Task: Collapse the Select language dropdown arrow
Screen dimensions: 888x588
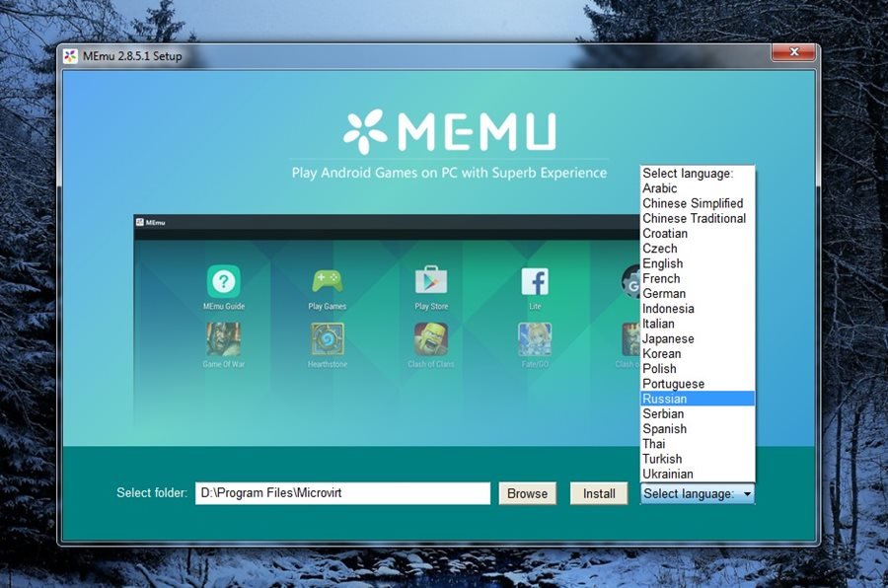Action: point(747,494)
